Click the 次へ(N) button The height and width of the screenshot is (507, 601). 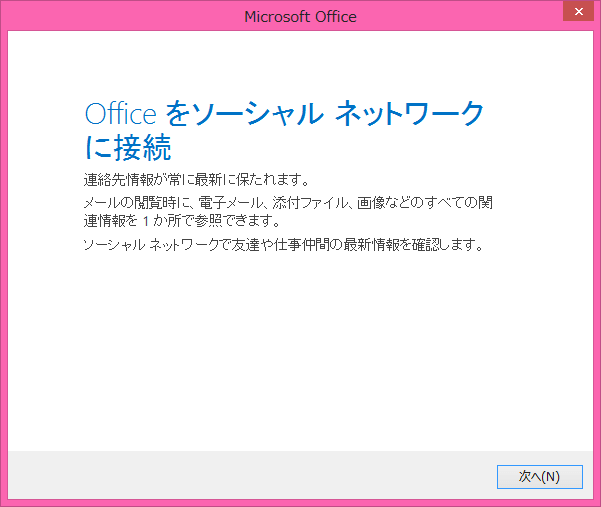click(539, 476)
